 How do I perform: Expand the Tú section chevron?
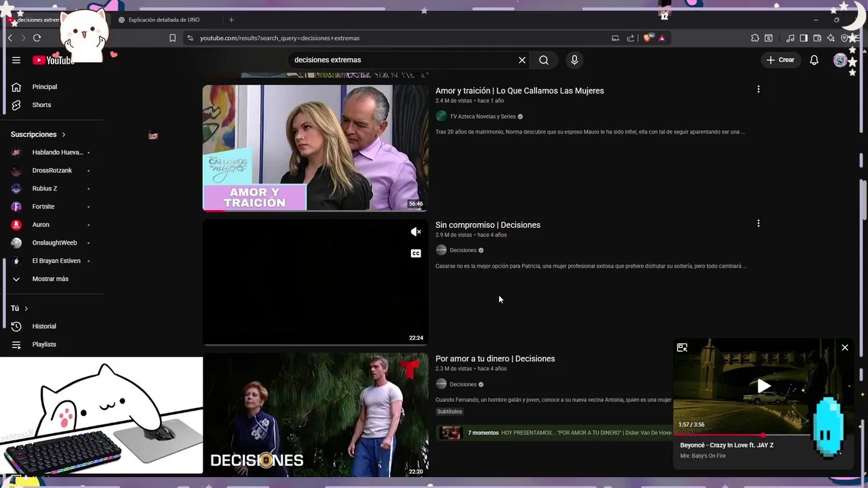point(26,308)
